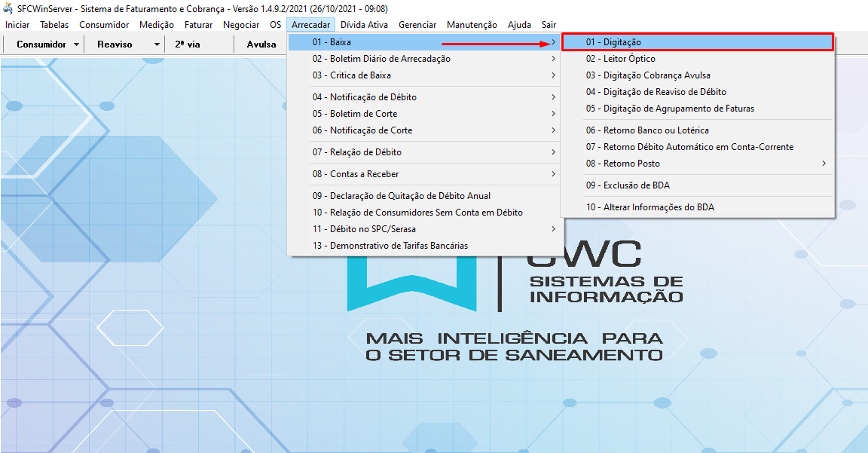The height and width of the screenshot is (453, 868).
Task: Click Sair to exit the system
Action: click(549, 24)
